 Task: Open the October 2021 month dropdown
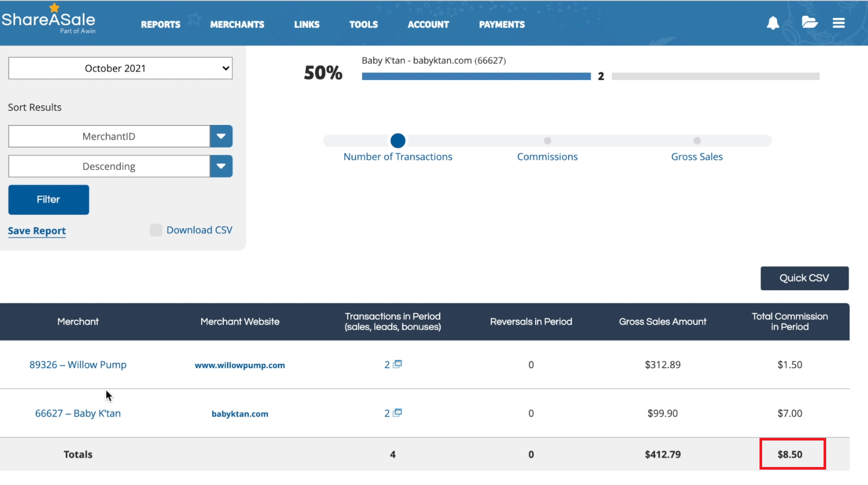[120, 68]
